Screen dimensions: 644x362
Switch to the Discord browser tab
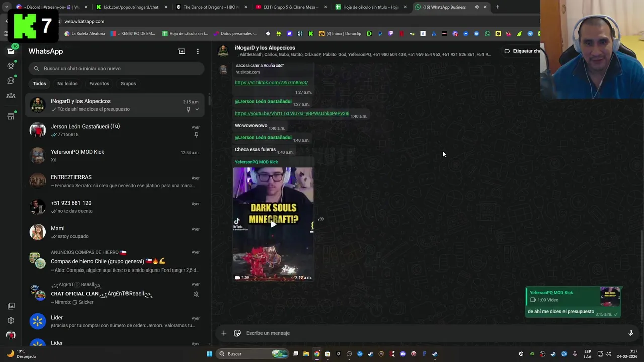[x=51, y=7]
